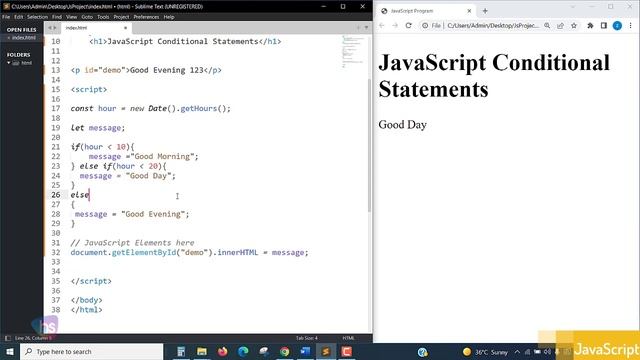
Task: Open the Edit menu in Sublime Text
Action: [19, 17]
